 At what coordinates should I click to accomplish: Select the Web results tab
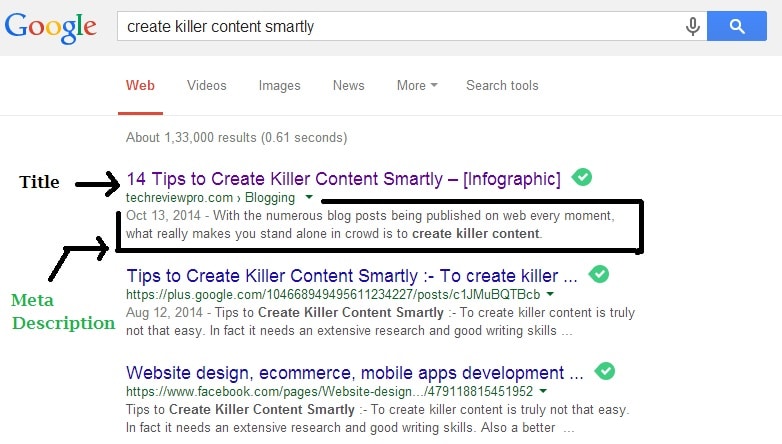click(x=140, y=85)
